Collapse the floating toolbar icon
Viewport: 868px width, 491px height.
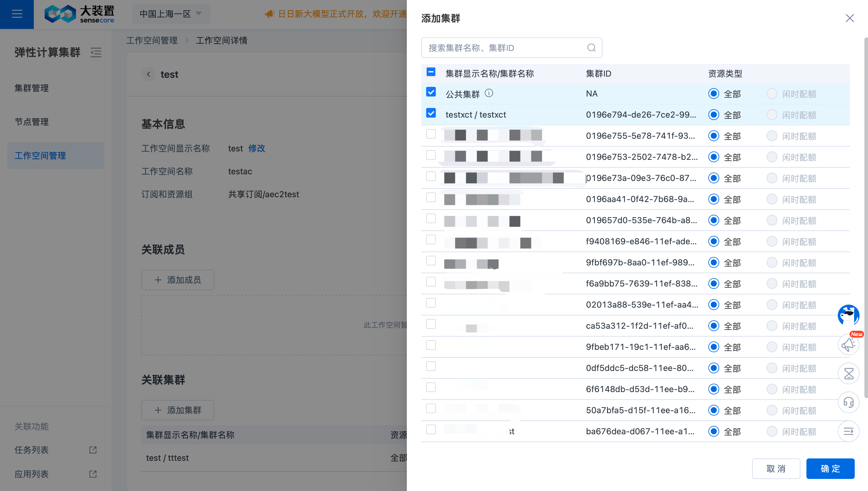point(848,431)
